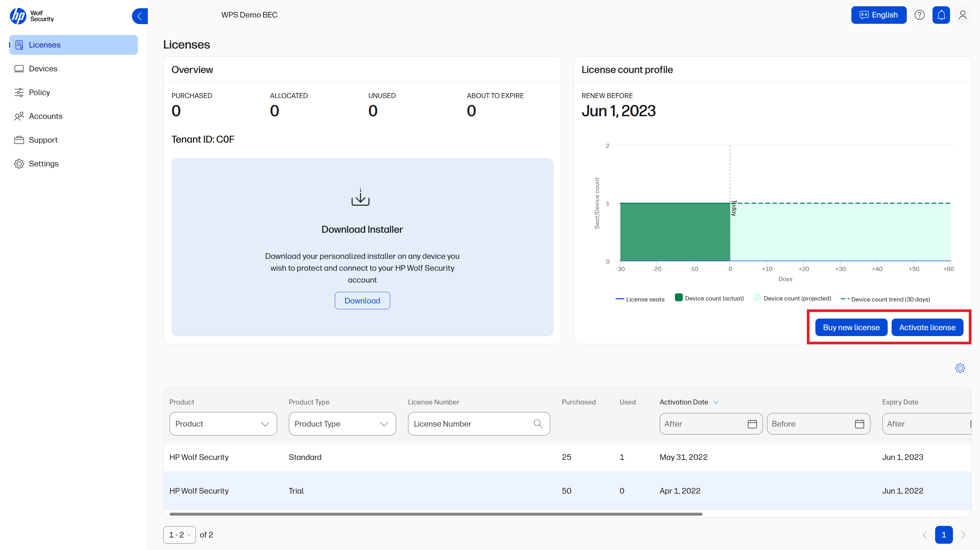Click the Expiry Date column header
Viewport: 980px width, 550px height.
coord(900,402)
